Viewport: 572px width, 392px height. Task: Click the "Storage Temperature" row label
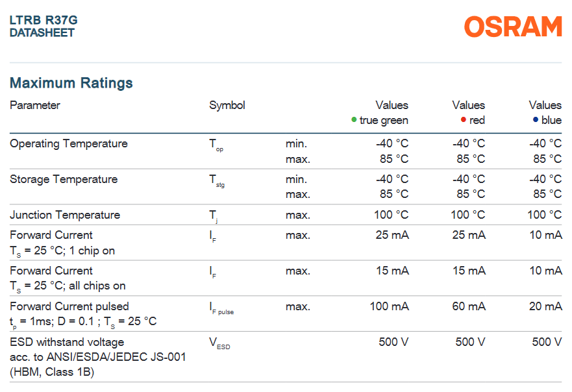click(64, 179)
